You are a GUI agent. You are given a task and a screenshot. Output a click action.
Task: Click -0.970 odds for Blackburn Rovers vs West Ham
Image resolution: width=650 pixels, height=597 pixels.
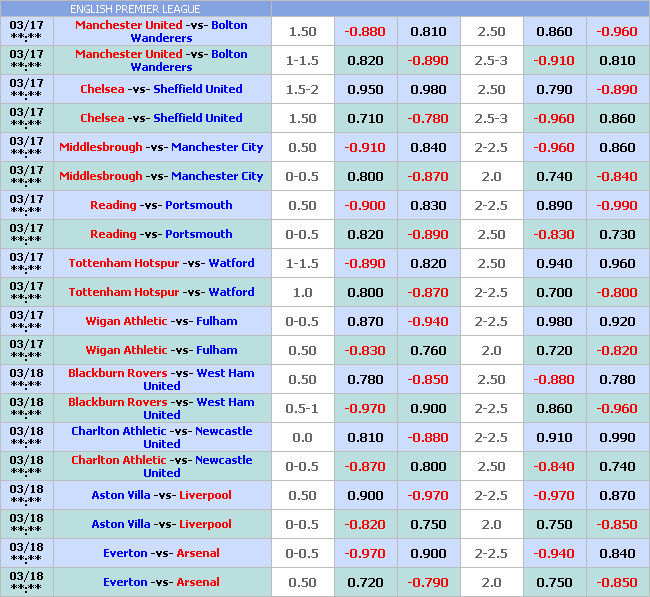(365, 408)
